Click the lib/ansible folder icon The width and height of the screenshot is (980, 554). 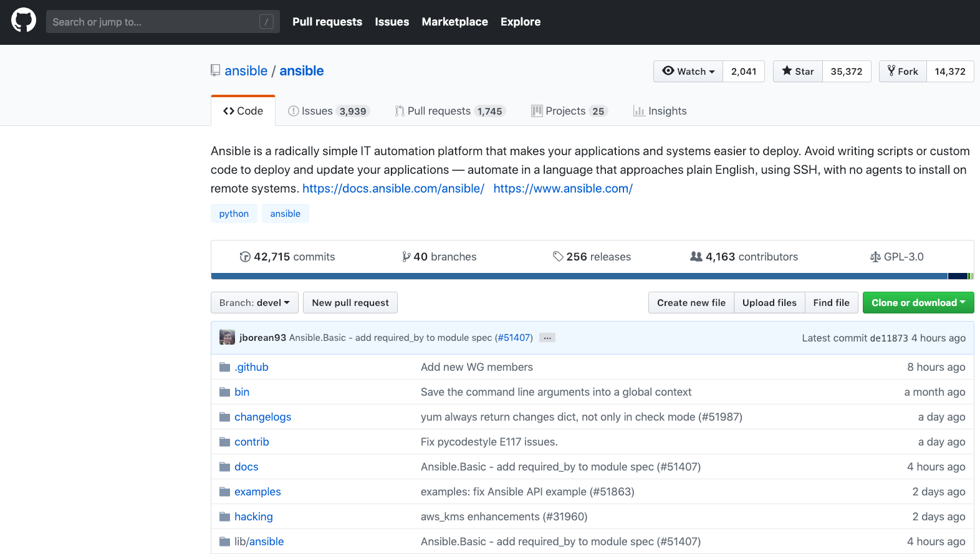point(225,542)
